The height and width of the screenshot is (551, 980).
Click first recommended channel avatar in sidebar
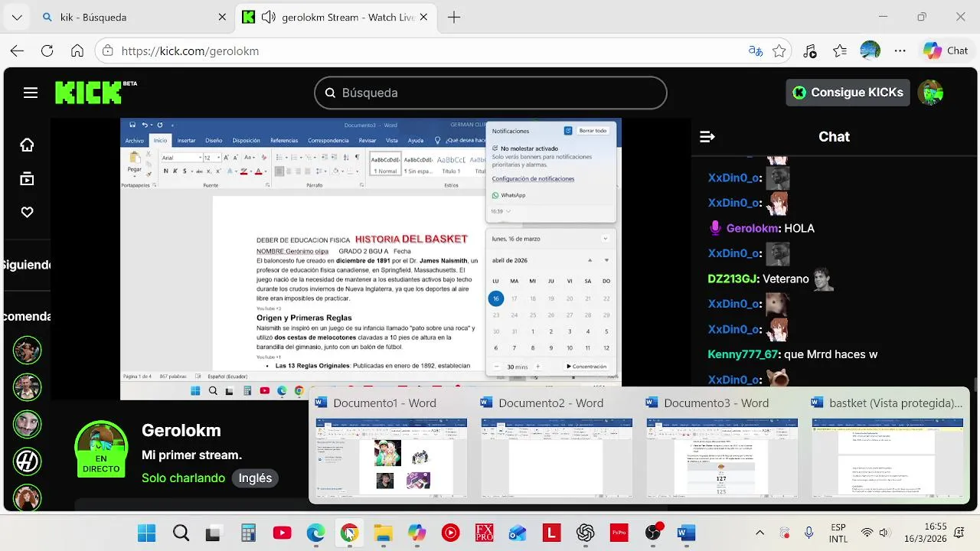pyautogui.click(x=28, y=350)
